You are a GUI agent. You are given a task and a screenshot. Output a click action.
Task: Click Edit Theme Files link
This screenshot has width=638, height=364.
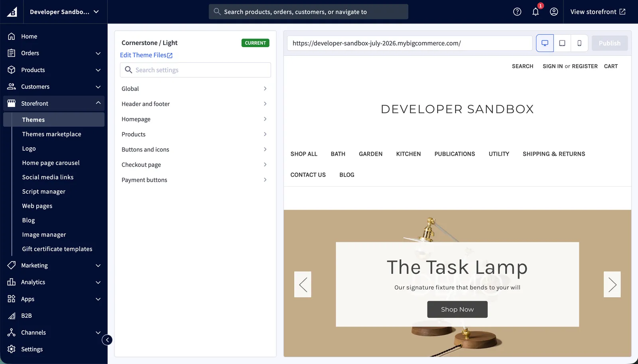tap(146, 55)
